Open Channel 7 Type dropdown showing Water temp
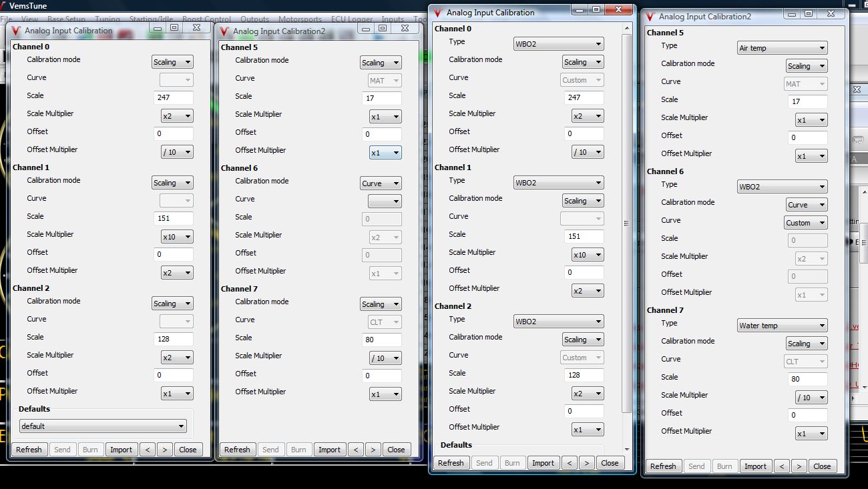The height and width of the screenshot is (489, 868). pos(782,326)
